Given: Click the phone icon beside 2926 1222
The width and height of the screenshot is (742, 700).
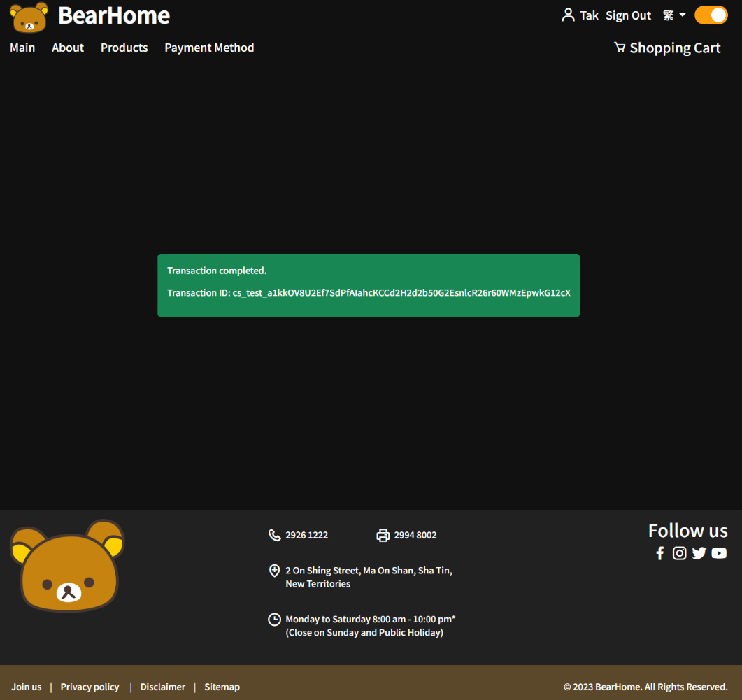Looking at the screenshot, I should click(x=275, y=535).
